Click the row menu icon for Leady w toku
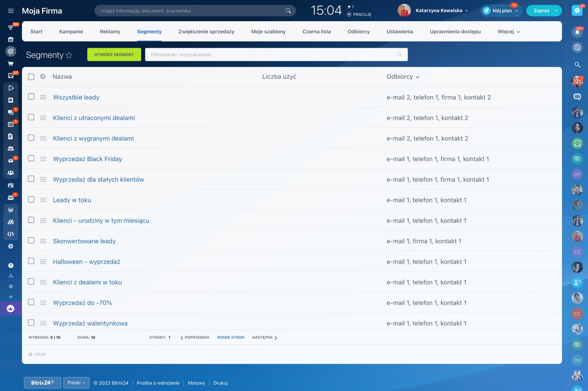This screenshot has width=588, height=391. tap(43, 200)
